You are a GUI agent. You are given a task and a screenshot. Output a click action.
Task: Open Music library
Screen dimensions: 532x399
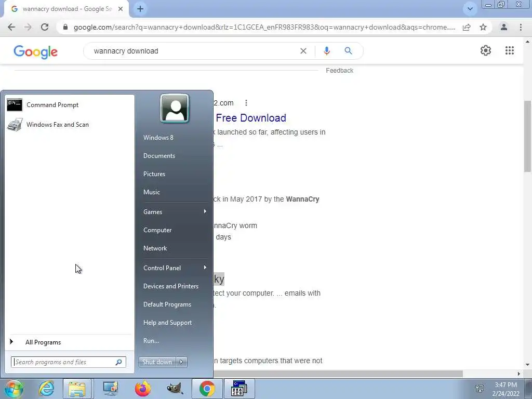click(151, 192)
